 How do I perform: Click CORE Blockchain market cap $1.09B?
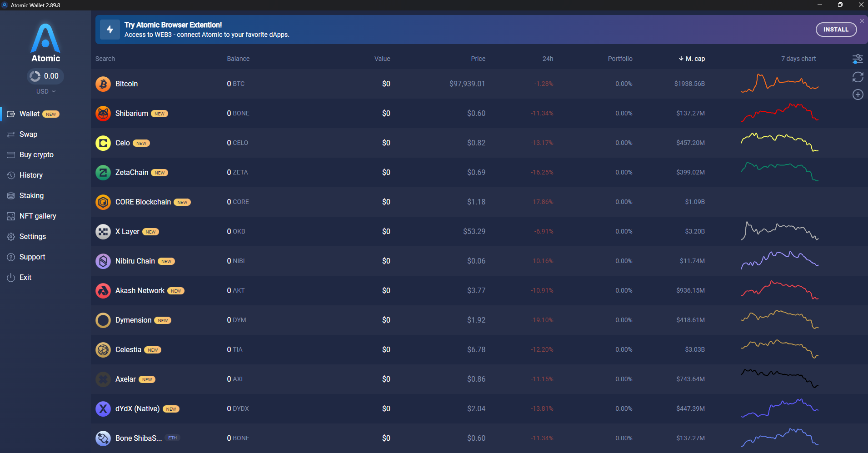point(695,202)
